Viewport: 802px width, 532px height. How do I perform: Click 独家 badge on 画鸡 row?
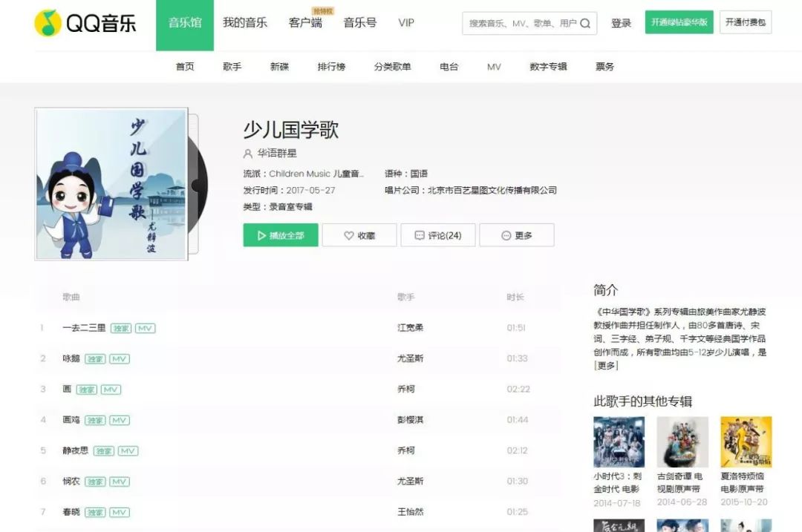pos(95,420)
